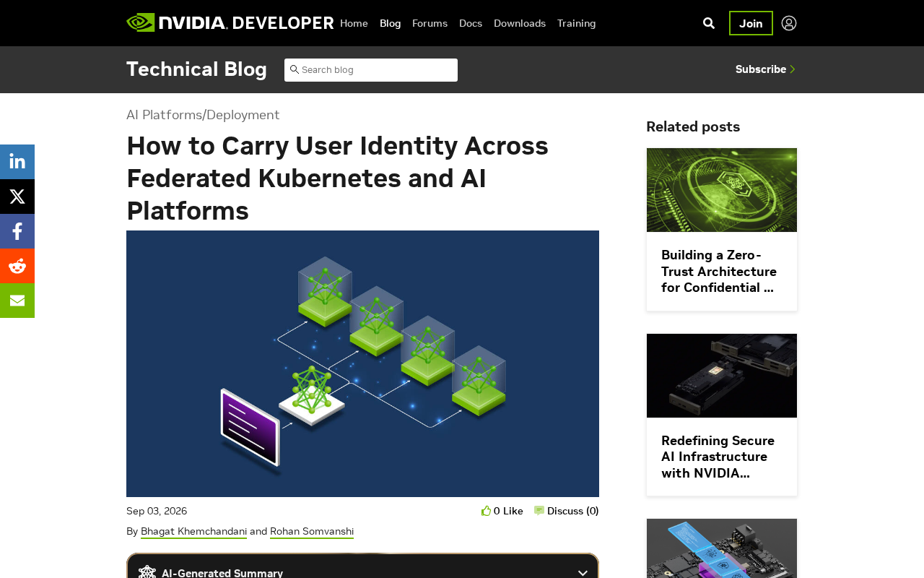Open the third related post thumbnail
The width and height of the screenshot is (924, 578).
point(722,548)
